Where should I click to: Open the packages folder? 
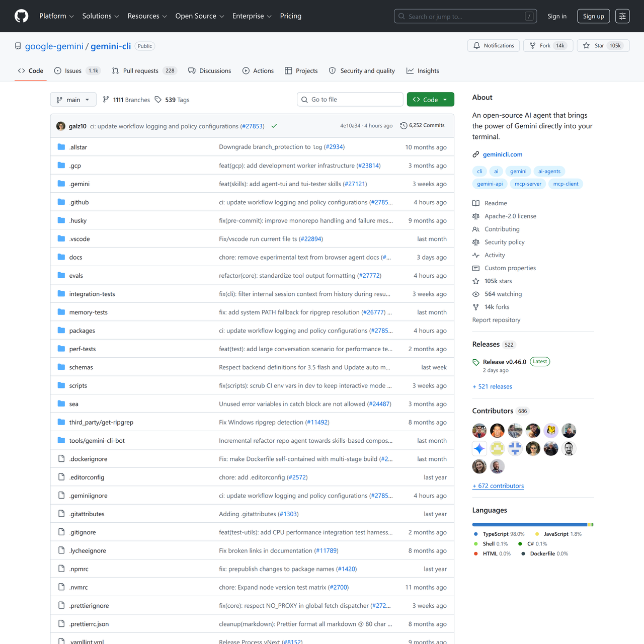(82, 331)
